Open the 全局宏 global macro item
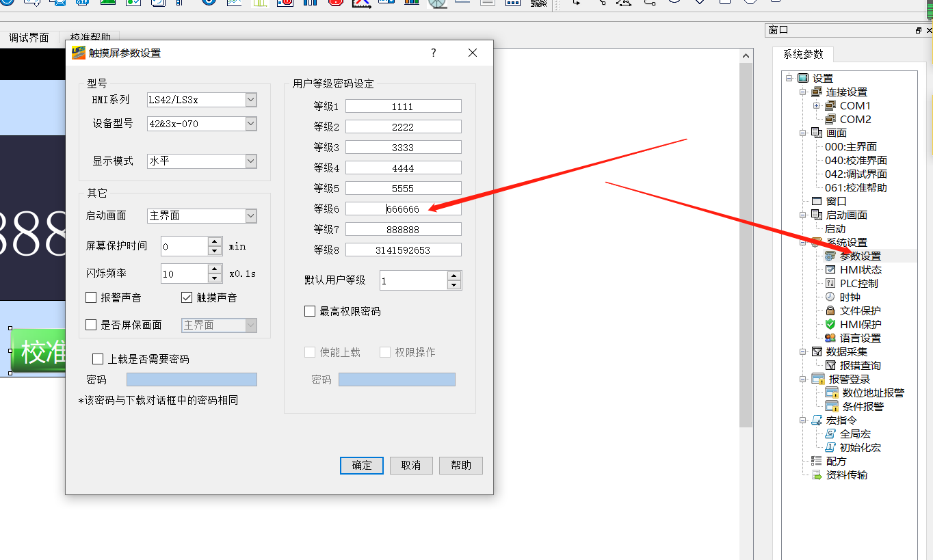The height and width of the screenshot is (560, 933). click(x=855, y=434)
